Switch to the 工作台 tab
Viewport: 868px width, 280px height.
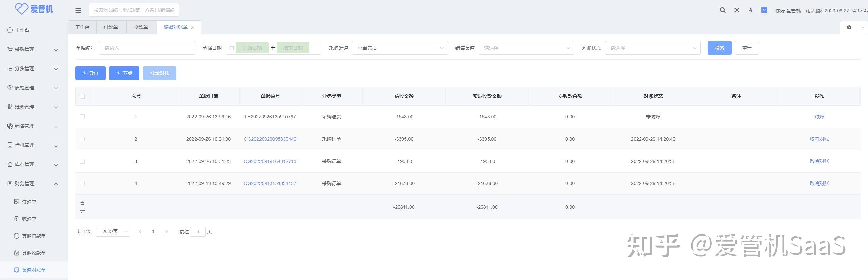82,27
